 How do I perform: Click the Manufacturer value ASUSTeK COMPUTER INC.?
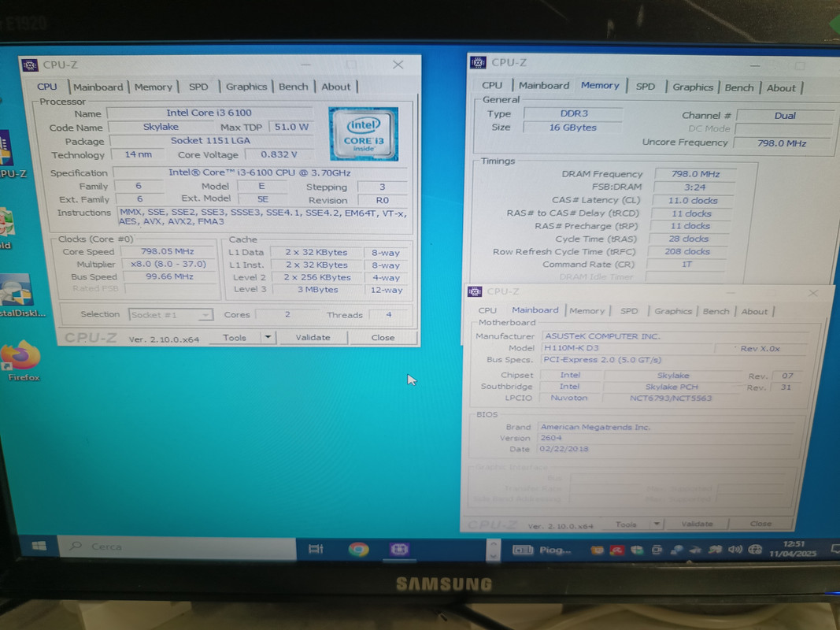[x=675, y=336]
